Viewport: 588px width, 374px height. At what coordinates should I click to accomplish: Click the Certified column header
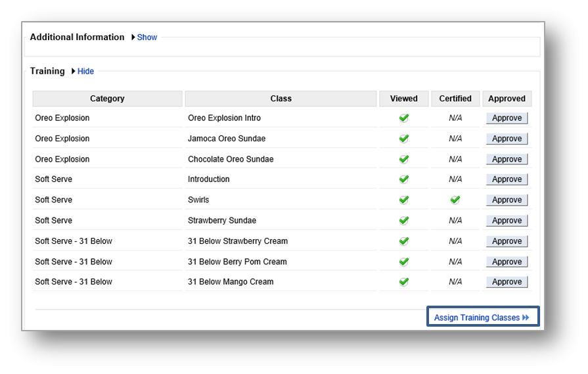click(455, 99)
